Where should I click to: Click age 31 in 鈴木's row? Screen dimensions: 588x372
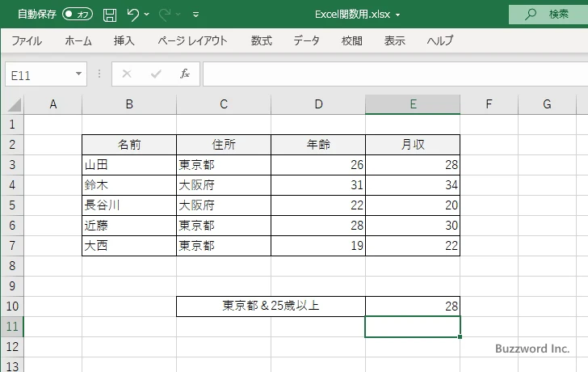(318, 185)
